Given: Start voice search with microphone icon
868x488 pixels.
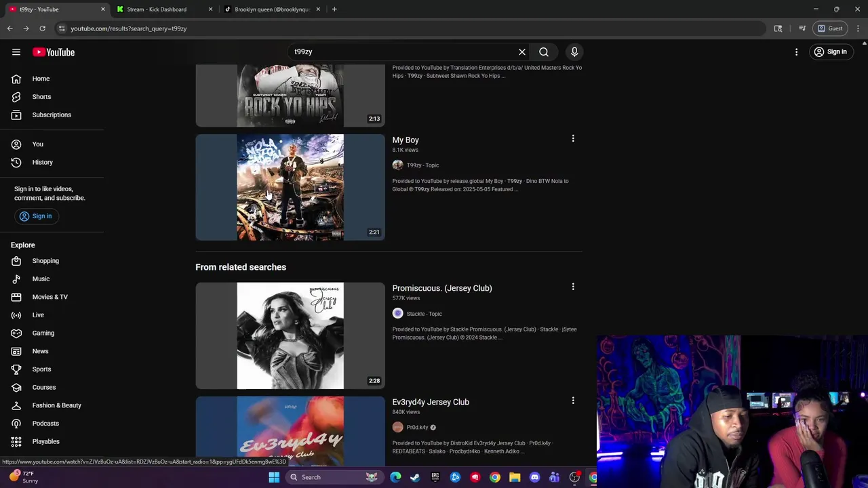Looking at the screenshot, I should pyautogui.click(x=574, y=52).
